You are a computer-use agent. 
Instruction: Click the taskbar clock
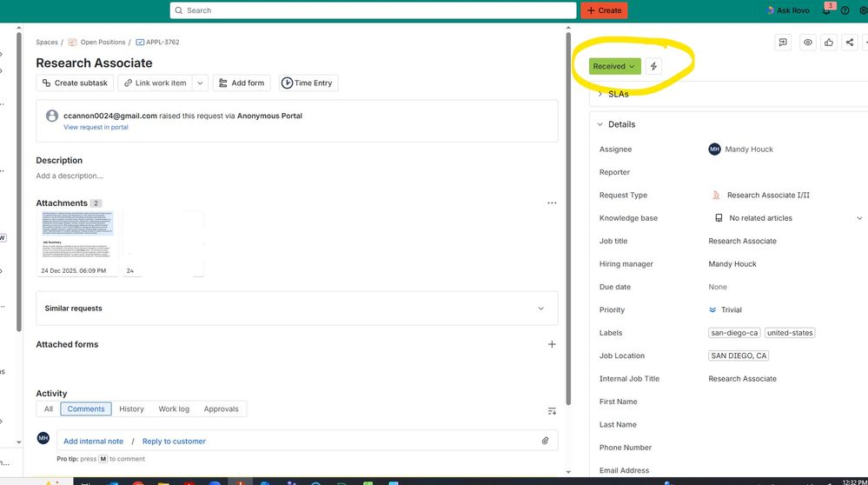855,482
